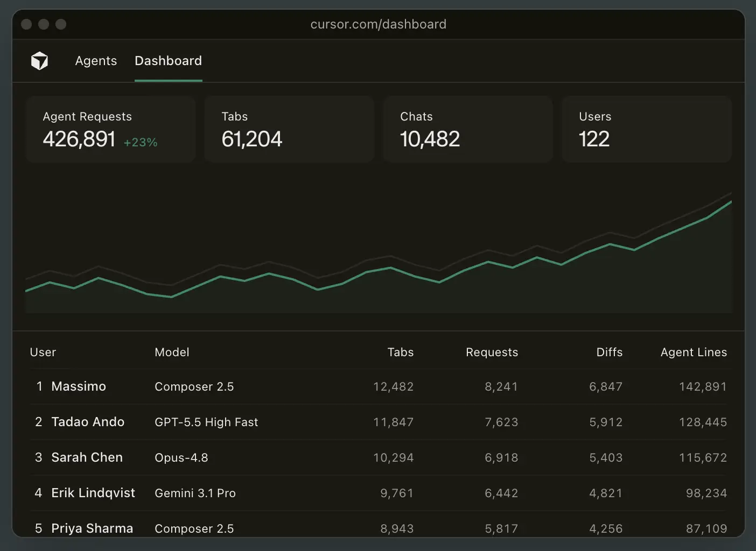Viewport: 756px width, 551px height.
Task: Click the Gemini 3.1 Pro model cell
Action: point(195,493)
